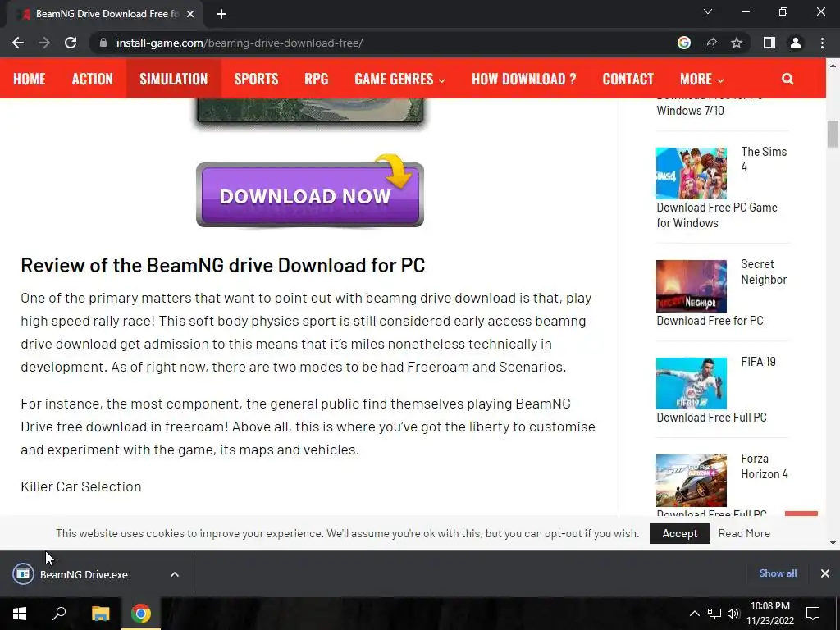The height and width of the screenshot is (630, 840).
Task: Open the CONTACT page
Action: (628, 79)
